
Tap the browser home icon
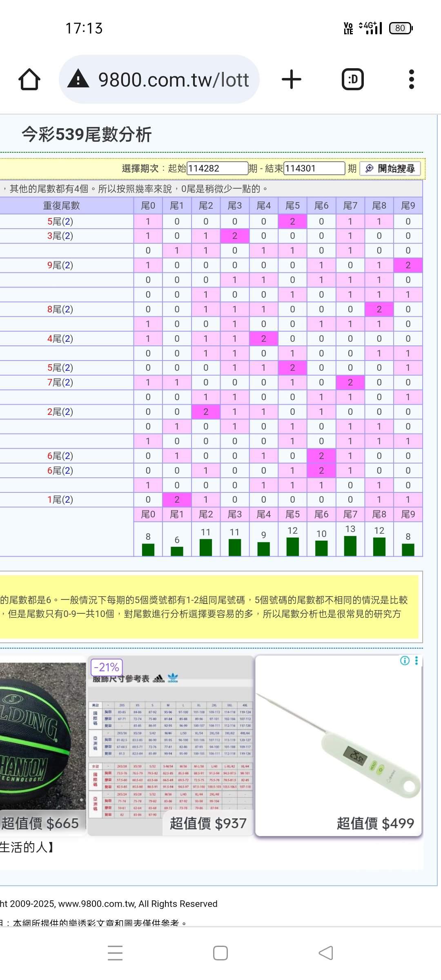pos(29,79)
